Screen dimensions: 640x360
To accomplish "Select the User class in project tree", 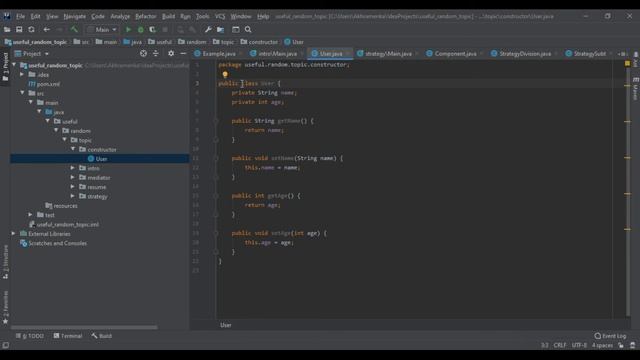I will 100,159.
